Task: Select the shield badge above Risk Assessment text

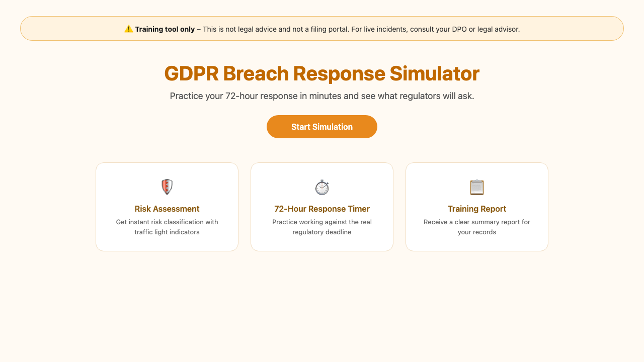Action: click(167, 187)
